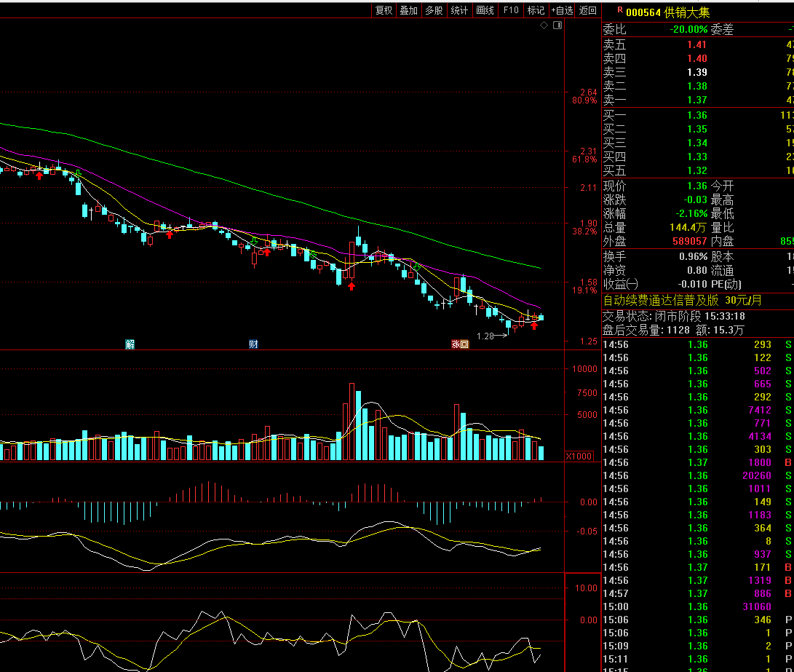Viewport: 794px width, 672px height.
Task: Select trade row with volume 4134
Action: 698,437
